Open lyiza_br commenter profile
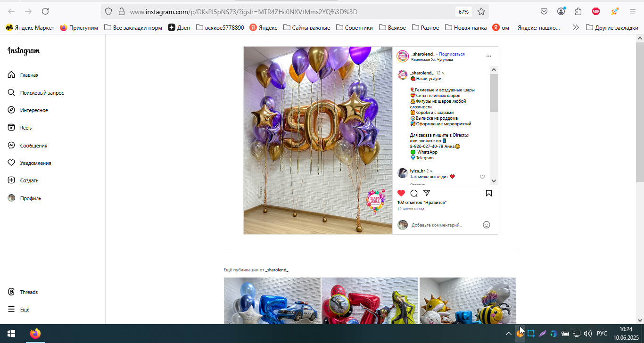 [x=417, y=171]
